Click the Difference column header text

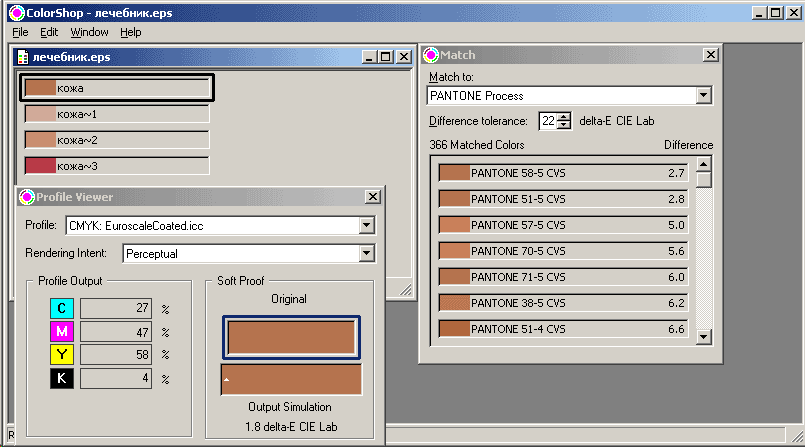(x=688, y=145)
